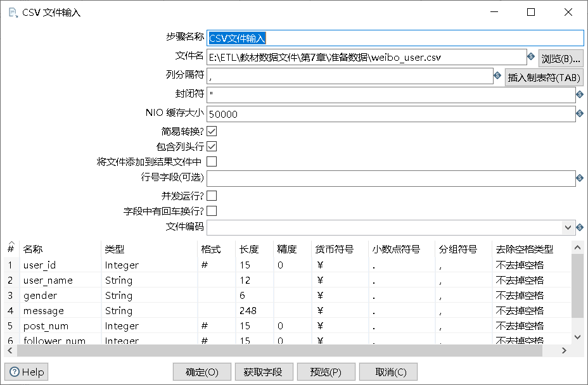
Task: Click the 插入制表符(TAB) button
Action: 544,77
